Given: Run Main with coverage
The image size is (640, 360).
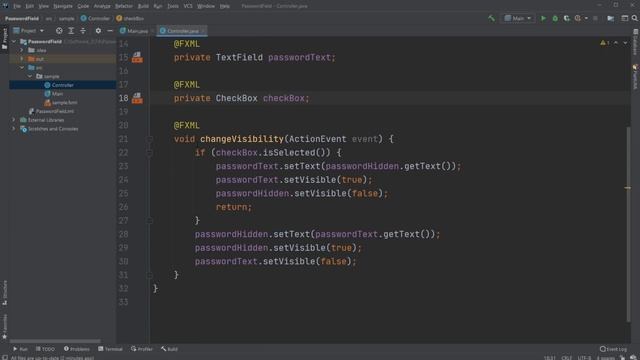Looking at the screenshot, I should pos(567,18).
